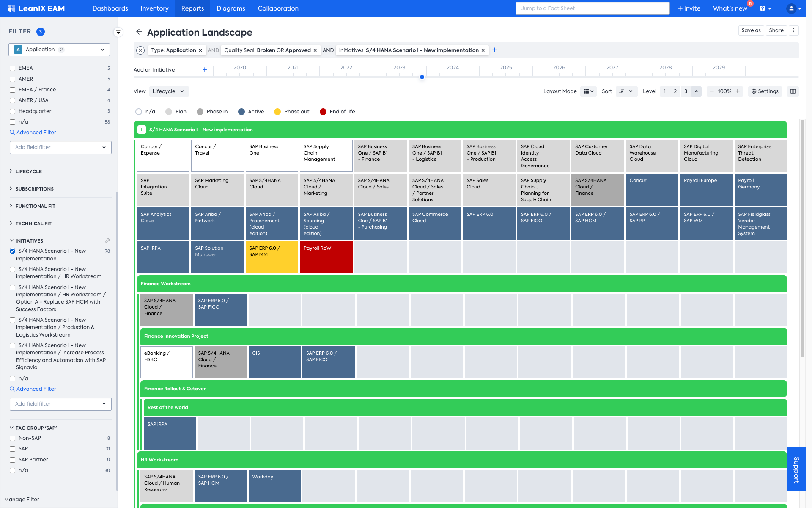Viewport: 812px width, 508px height.
Task: Click the back arrow navigation icon
Action: pos(138,32)
